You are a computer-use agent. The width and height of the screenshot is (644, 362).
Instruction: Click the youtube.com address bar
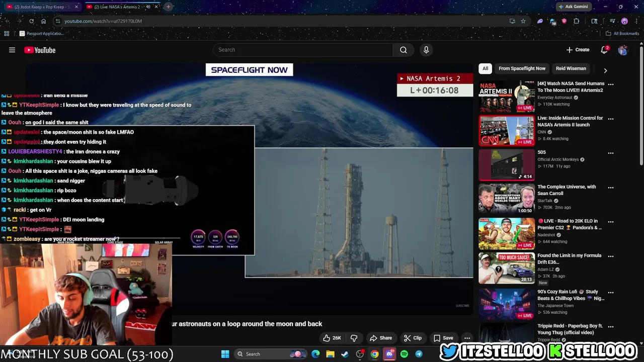click(282, 21)
